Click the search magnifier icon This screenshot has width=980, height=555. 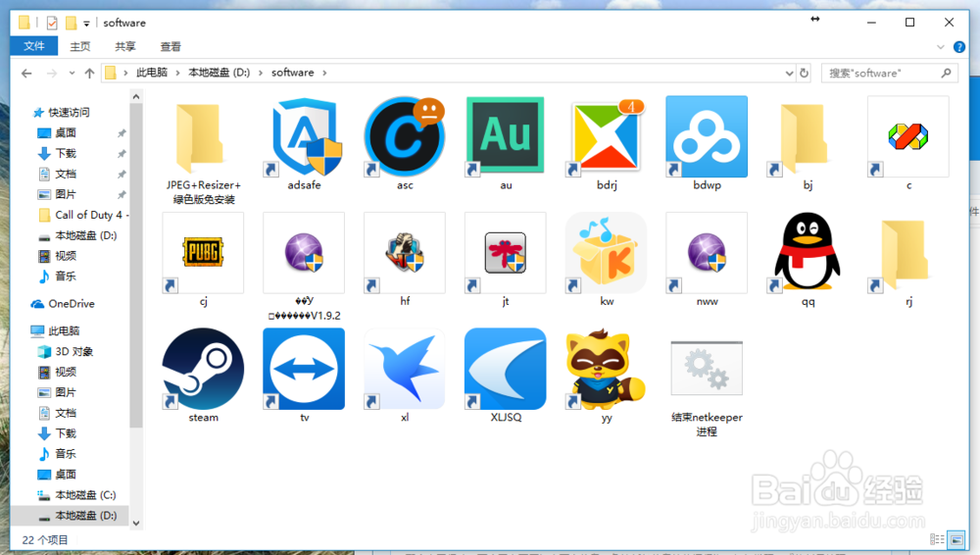point(946,74)
